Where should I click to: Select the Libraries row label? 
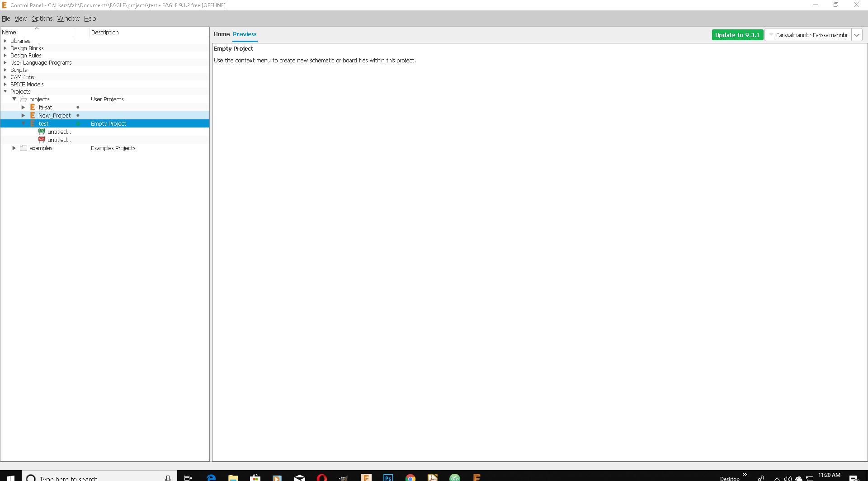[x=20, y=41]
